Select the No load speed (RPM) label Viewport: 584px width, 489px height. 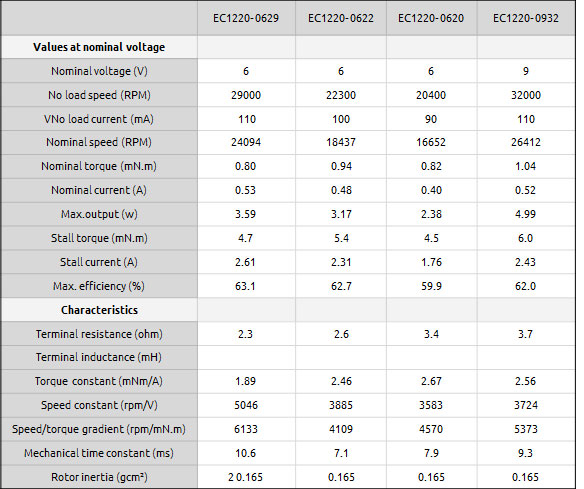pos(99,95)
